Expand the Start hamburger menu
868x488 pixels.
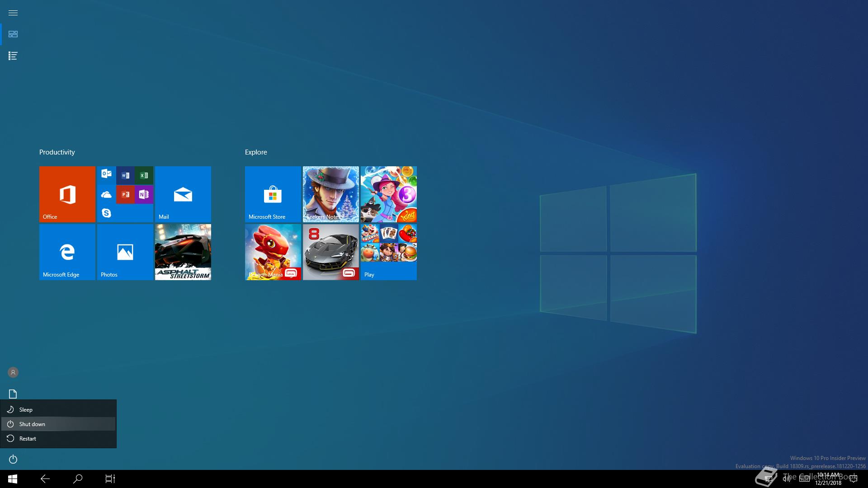[x=13, y=13]
